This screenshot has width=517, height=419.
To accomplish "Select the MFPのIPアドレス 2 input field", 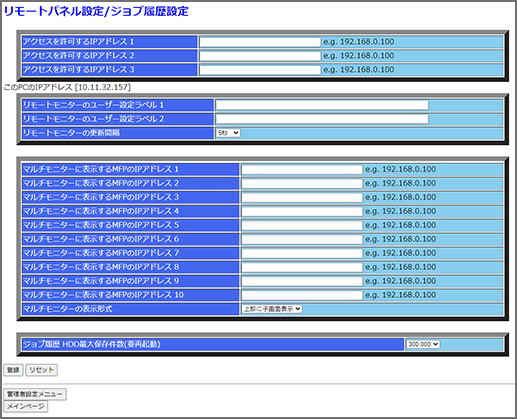I will 302,184.
